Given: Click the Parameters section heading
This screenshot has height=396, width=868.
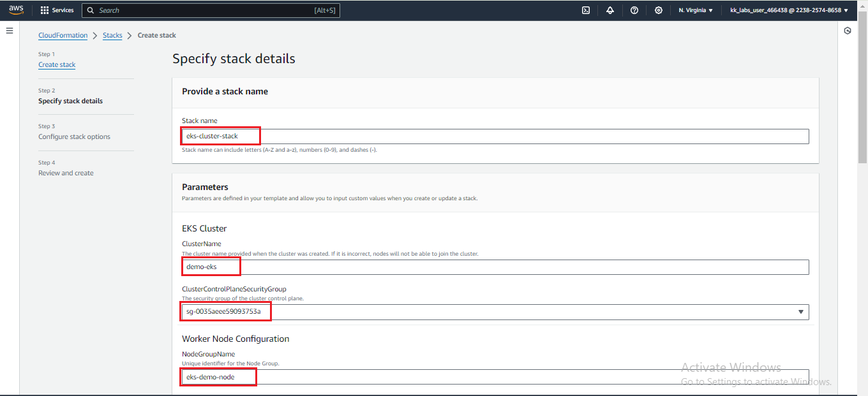Looking at the screenshot, I should coord(205,187).
